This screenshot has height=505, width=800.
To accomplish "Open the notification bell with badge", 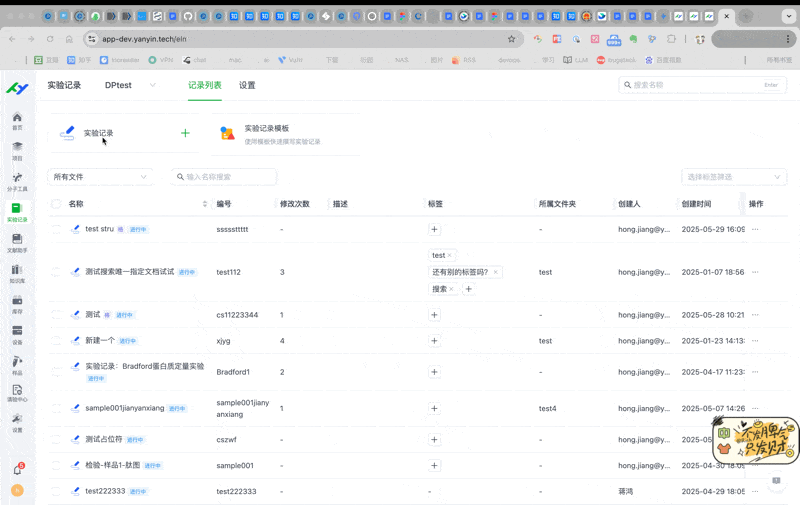I will point(18,469).
